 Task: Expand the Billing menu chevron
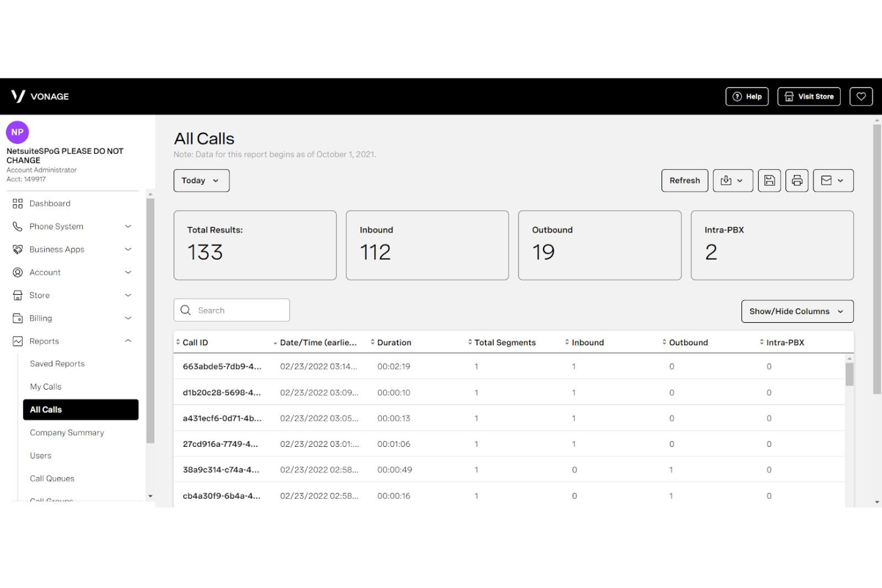coord(128,318)
